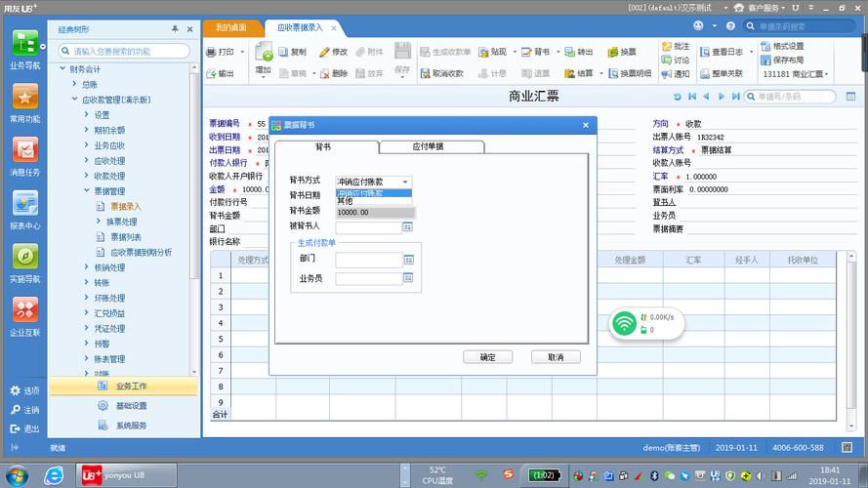Expand the 核销处理 tree node
The height and width of the screenshot is (488, 868).
87,267
